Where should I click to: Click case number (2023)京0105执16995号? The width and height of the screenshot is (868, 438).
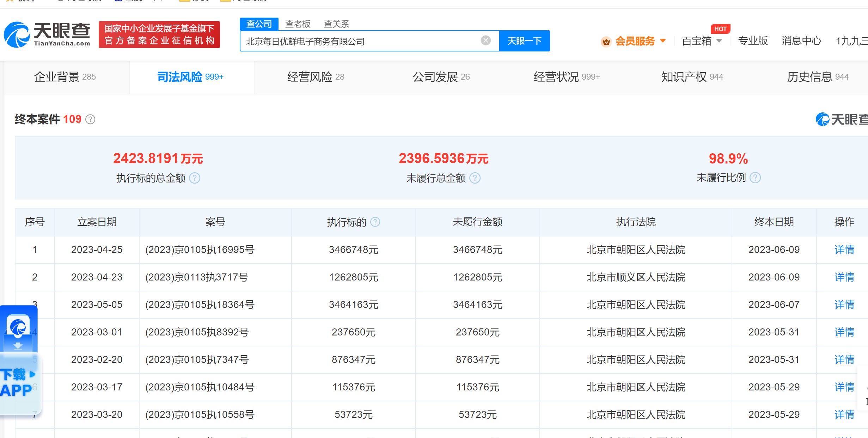[200, 250]
